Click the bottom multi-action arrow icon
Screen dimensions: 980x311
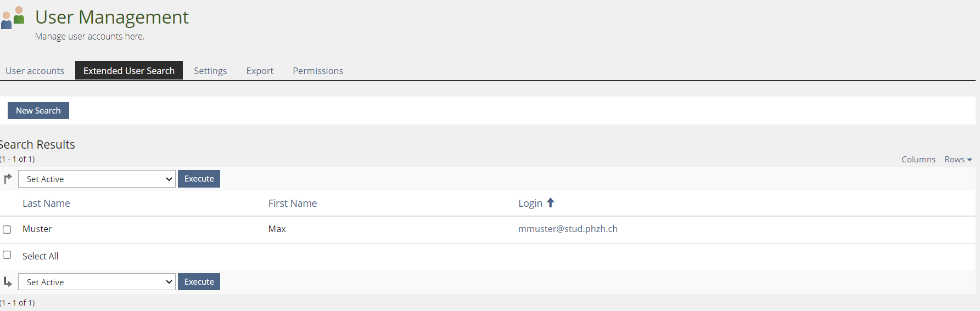[8, 282]
